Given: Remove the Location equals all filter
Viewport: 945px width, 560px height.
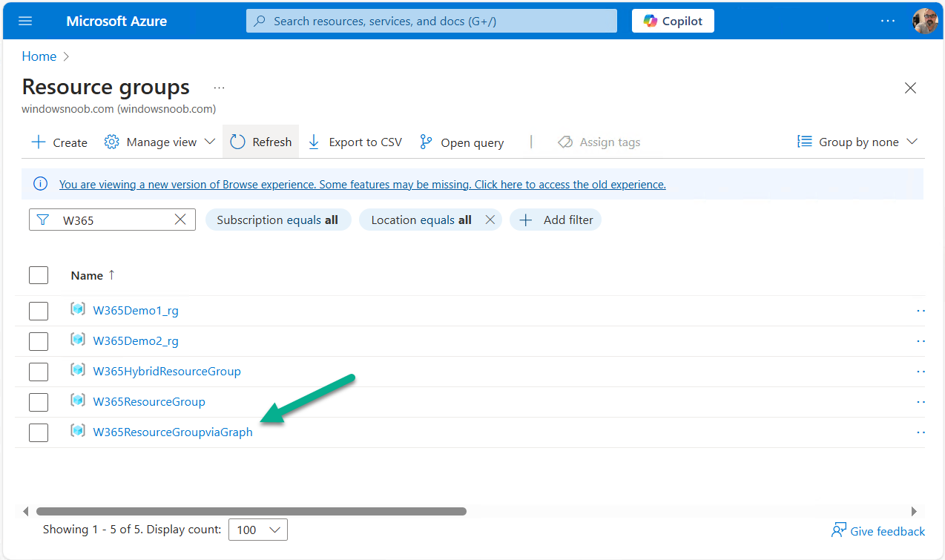Looking at the screenshot, I should coord(490,220).
